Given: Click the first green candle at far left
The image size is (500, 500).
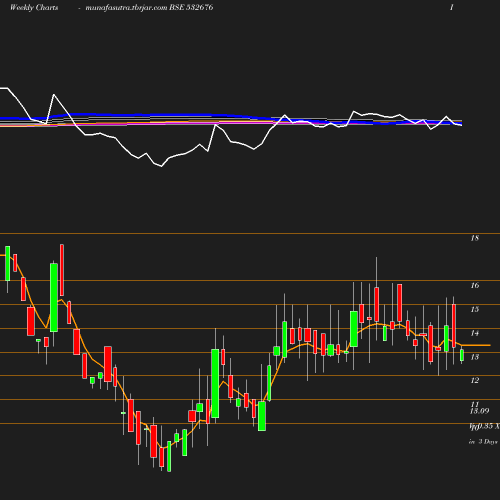Looking at the screenshot, I should point(7,263).
